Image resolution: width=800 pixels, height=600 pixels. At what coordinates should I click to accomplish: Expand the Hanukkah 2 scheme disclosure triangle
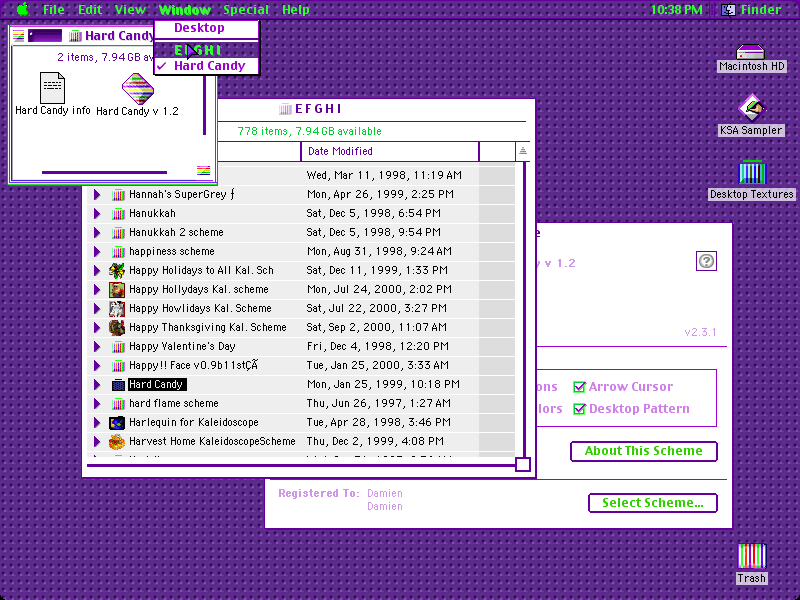pyautogui.click(x=97, y=233)
